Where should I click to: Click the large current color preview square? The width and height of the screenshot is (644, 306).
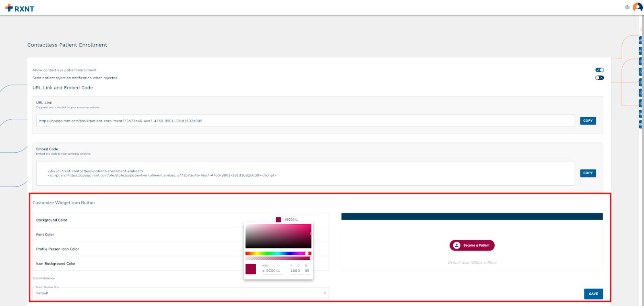pyautogui.click(x=251, y=269)
